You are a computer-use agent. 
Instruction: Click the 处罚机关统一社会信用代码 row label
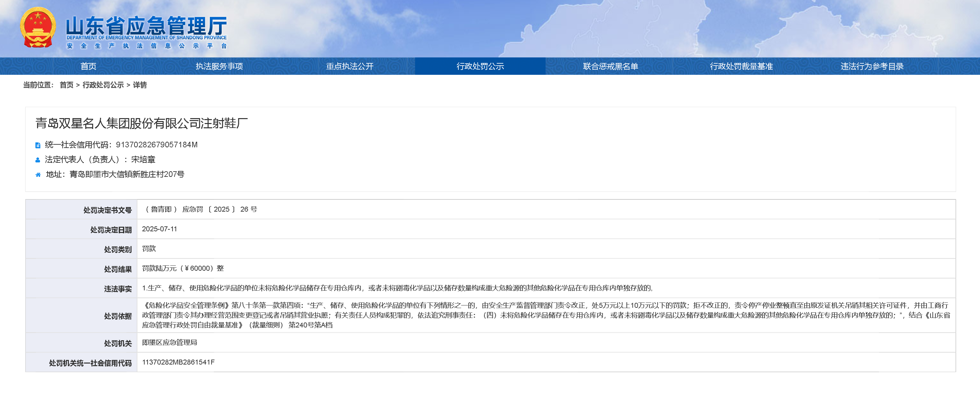point(90,364)
